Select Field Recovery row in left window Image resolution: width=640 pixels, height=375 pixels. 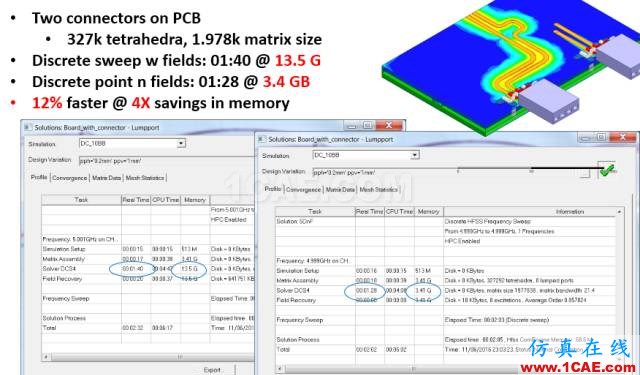[148, 279]
